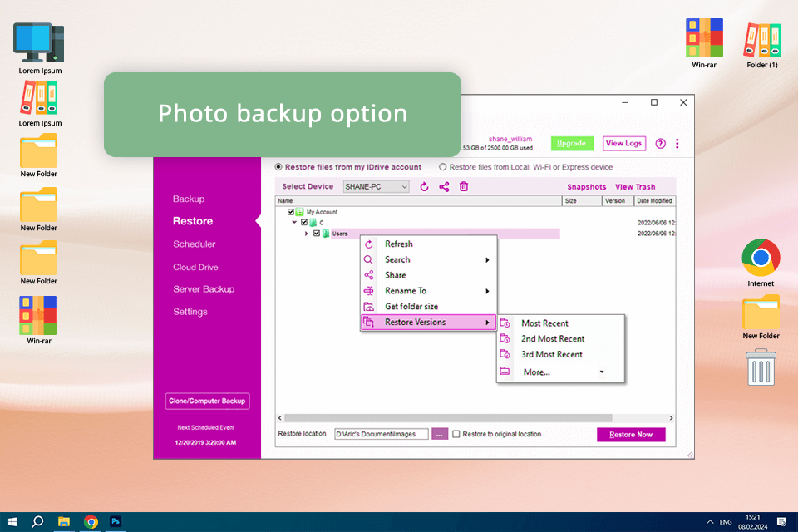The width and height of the screenshot is (798, 532).
Task: Click the share icon in device toolbar
Action: pos(444,187)
